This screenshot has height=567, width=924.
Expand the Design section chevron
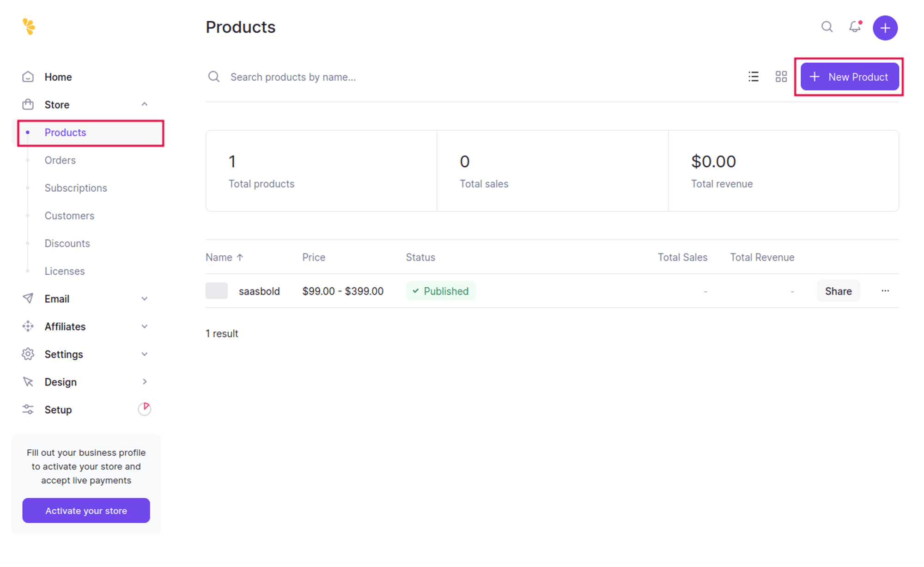(x=144, y=381)
